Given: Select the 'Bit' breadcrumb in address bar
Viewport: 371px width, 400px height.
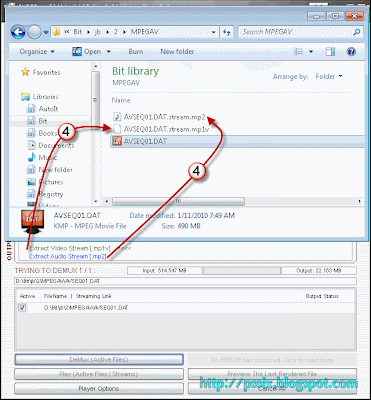Looking at the screenshot, I should [x=77, y=32].
